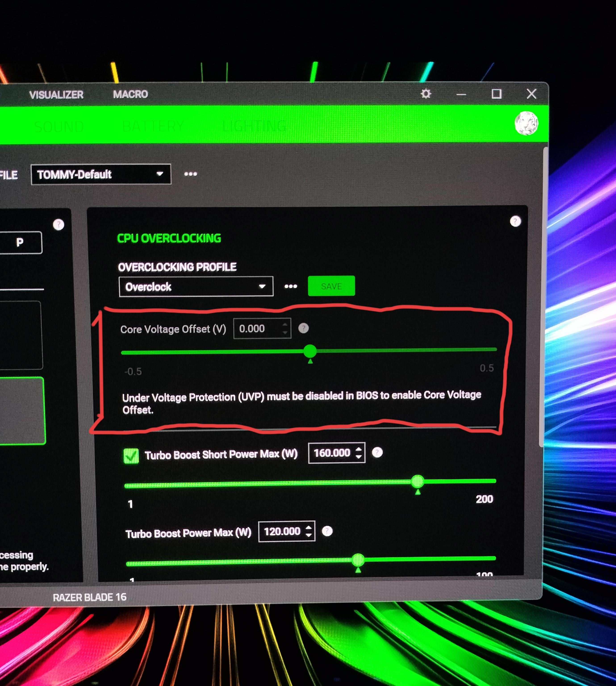616x686 pixels.
Task: Click the 160.000 short power value field
Action: click(x=337, y=453)
